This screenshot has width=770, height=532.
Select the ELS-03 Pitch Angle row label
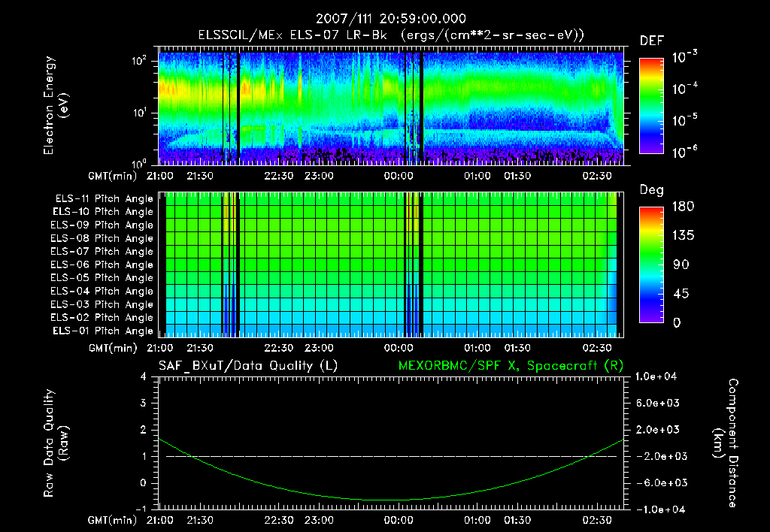pyautogui.click(x=102, y=305)
